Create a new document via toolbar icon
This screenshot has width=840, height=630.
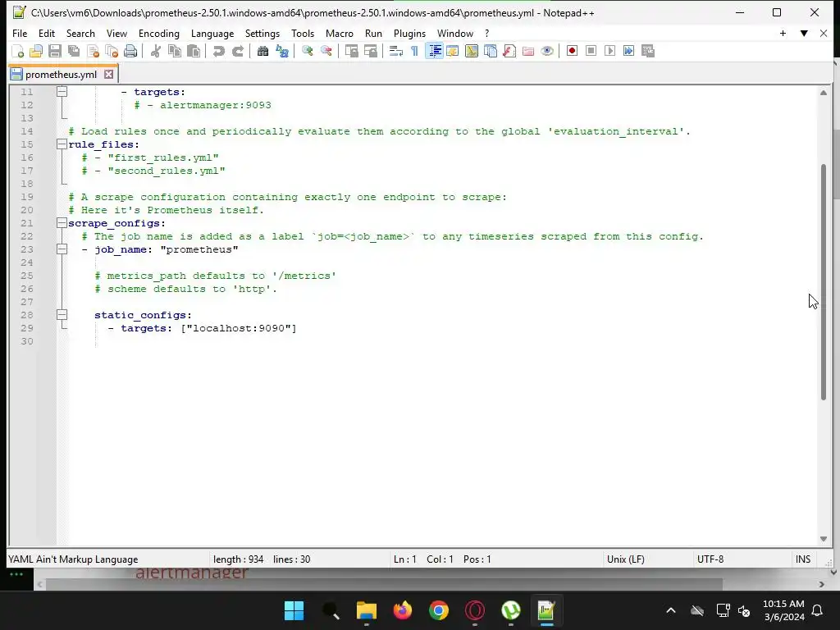(17, 51)
